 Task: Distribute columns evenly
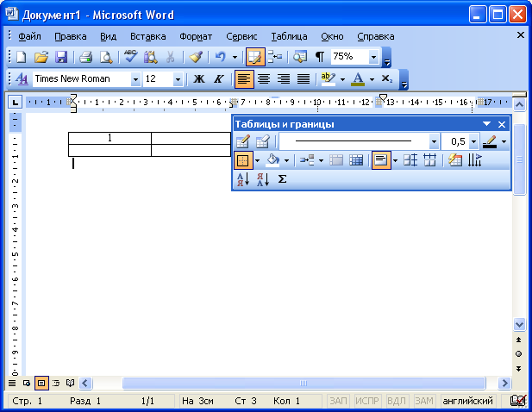pos(430,160)
